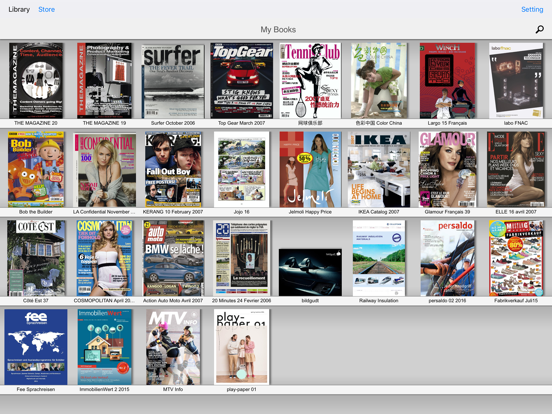Screen dimensions: 552x414
Task: Open the Côté Est 37 cover
Action: (x=36, y=258)
